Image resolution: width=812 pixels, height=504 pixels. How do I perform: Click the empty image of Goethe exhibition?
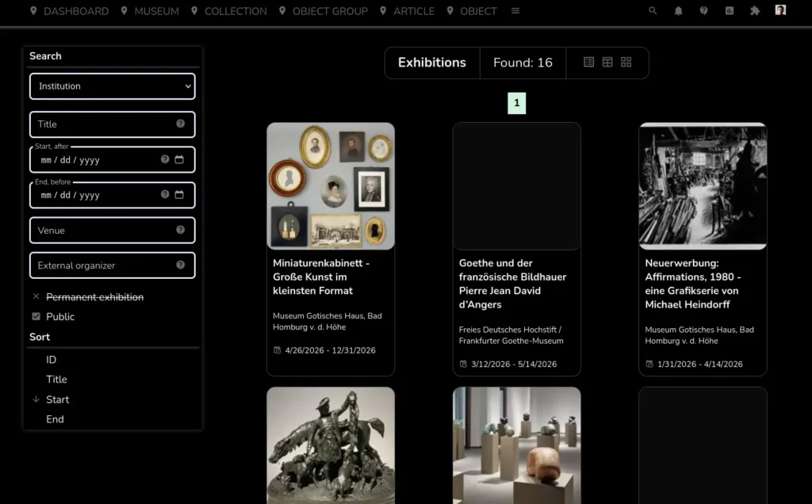(x=517, y=186)
